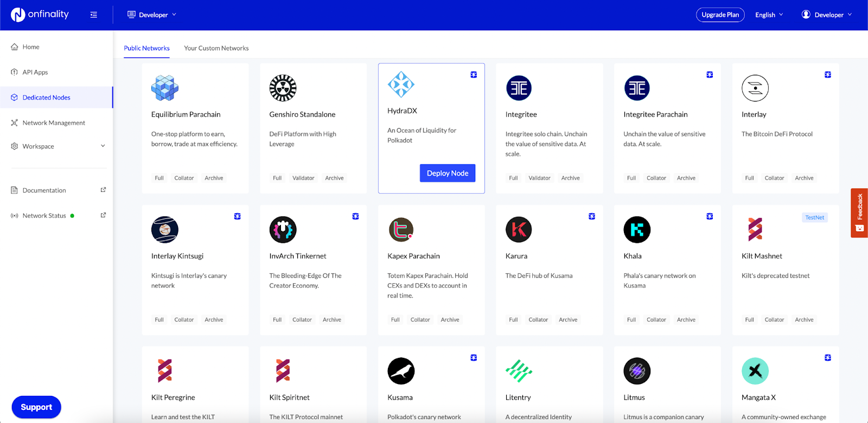The height and width of the screenshot is (423, 868).
Task: Open the Developer workspace dropdown
Action: [152, 15]
